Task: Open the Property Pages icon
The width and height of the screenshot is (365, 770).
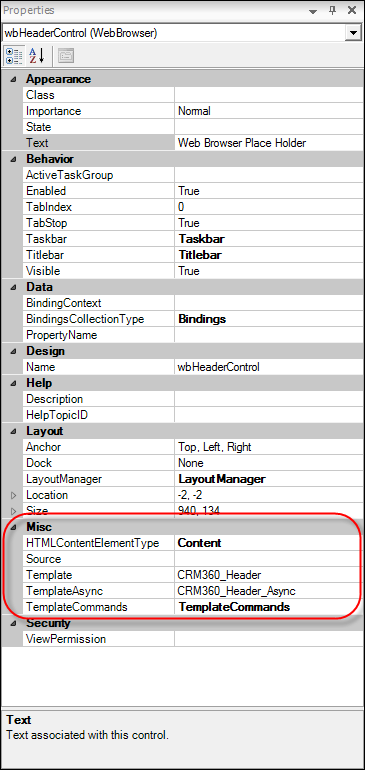Action: [x=66, y=55]
